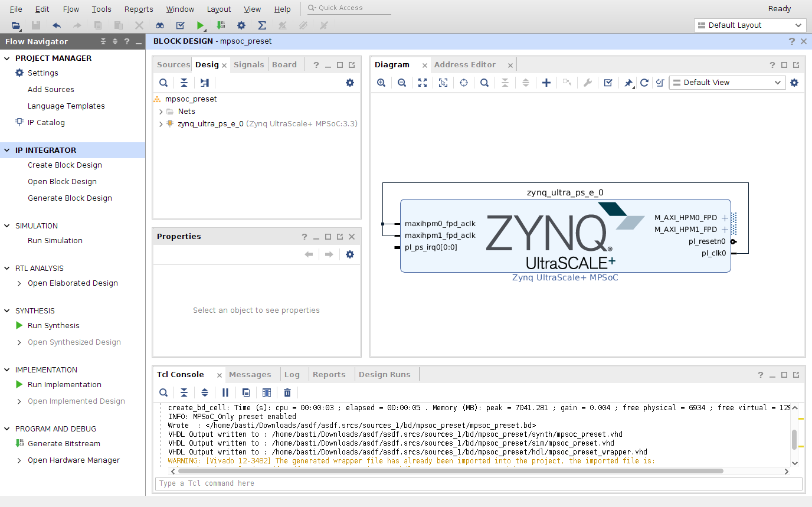Toggle column selection mode in Tcl Console
The image size is (812, 507).
tap(267, 392)
